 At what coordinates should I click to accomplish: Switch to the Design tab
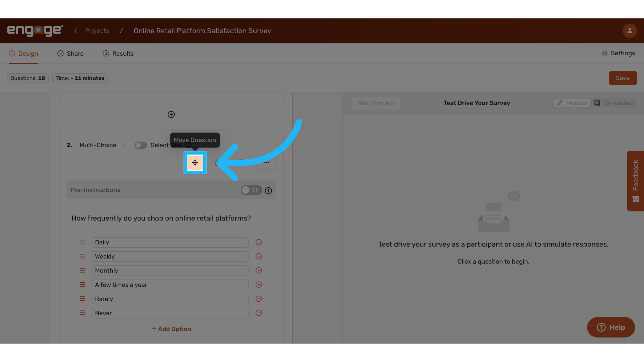tap(23, 54)
